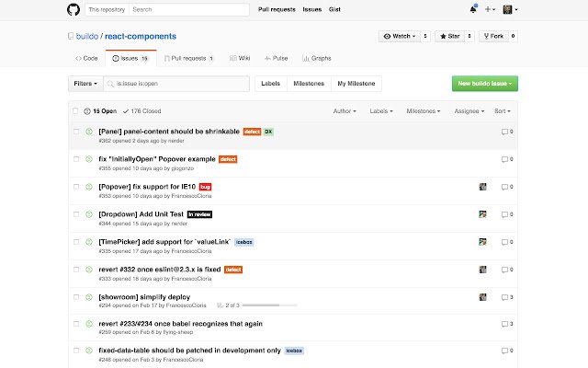Open the buildo owner link

pyautogui.click(x=87, y=37)
